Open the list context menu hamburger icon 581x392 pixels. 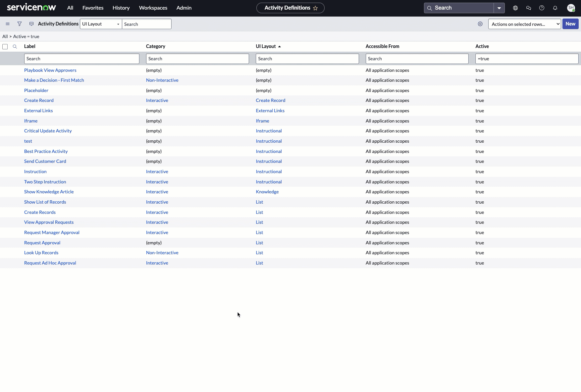8,24
